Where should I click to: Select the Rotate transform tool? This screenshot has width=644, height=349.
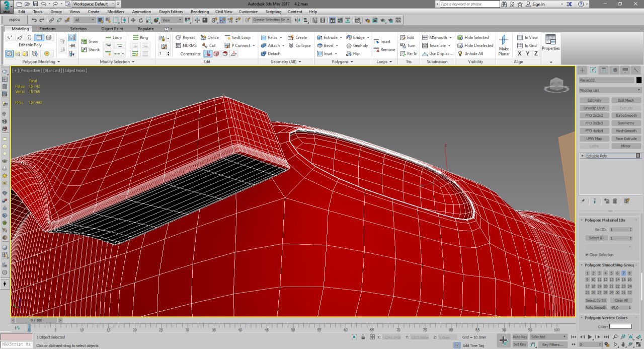pos(141,20)
